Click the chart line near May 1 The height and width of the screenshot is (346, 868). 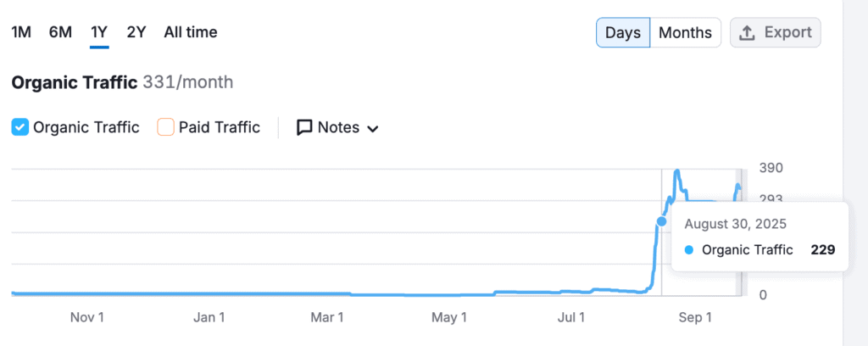pyautogui.click(x=449, y=295)
